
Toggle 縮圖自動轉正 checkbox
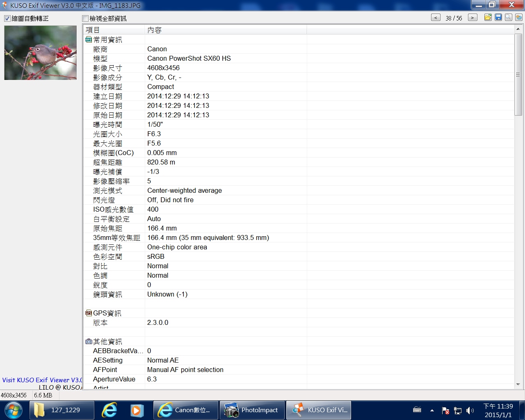(7, 18)
